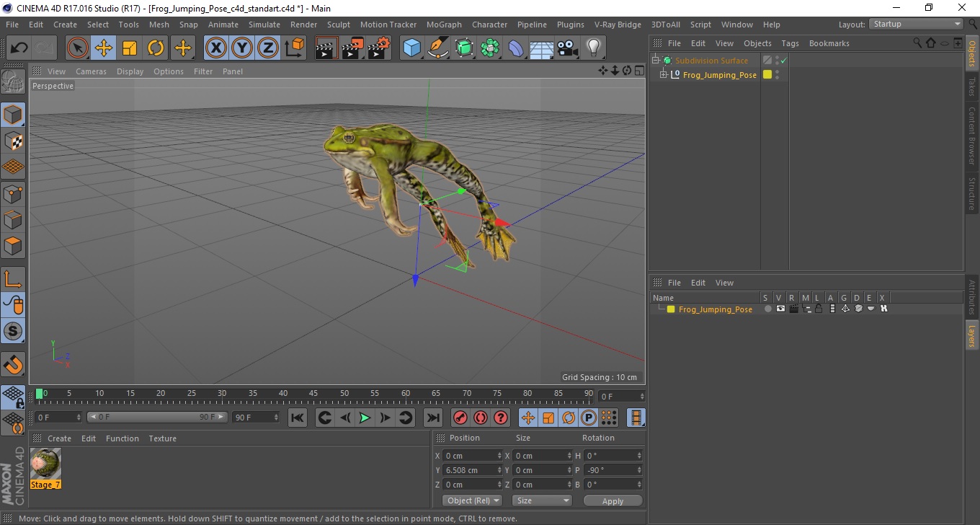The image size is (980, 525).
Task: Select the Live Selection tool
Action: (x=78, y=48)
